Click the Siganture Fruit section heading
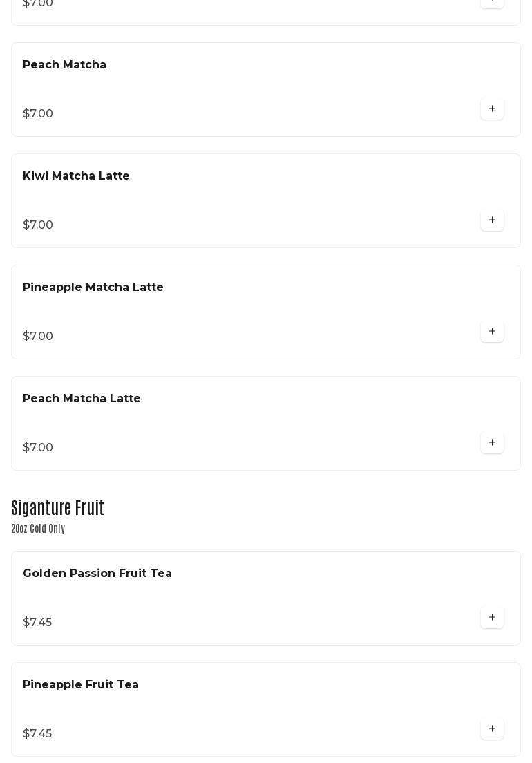Viewport: 532px width, 763px height. coord(57,508)
